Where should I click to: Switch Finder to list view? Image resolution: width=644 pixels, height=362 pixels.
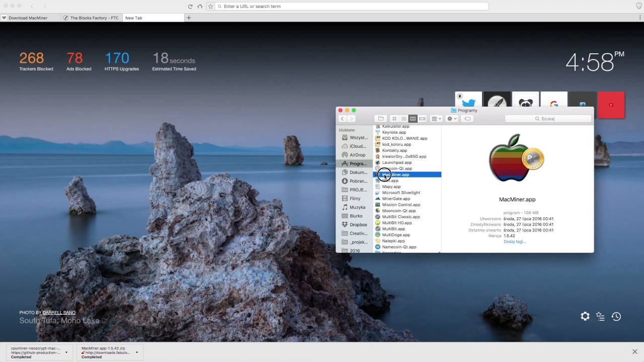(x=404, y=119)
